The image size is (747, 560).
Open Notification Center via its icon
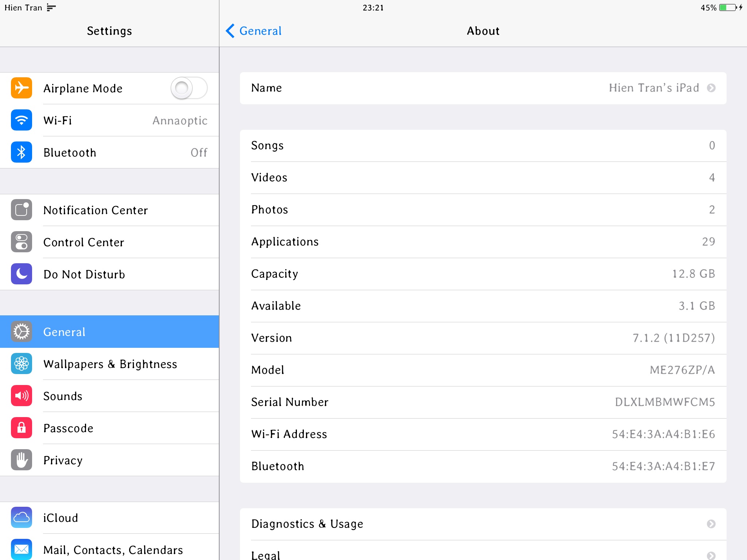tap(22, 210)
